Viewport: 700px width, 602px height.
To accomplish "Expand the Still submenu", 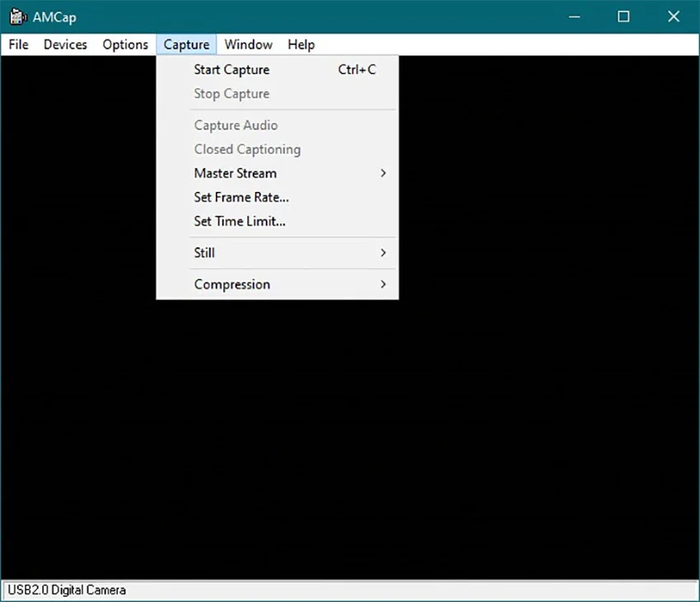I will (x=205, y=253).
